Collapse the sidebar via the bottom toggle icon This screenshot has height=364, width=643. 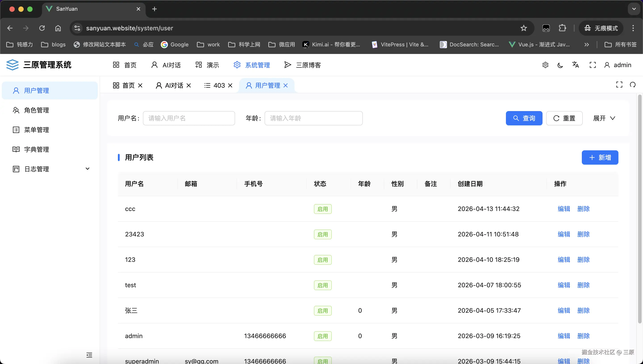[x=89, y=355]
